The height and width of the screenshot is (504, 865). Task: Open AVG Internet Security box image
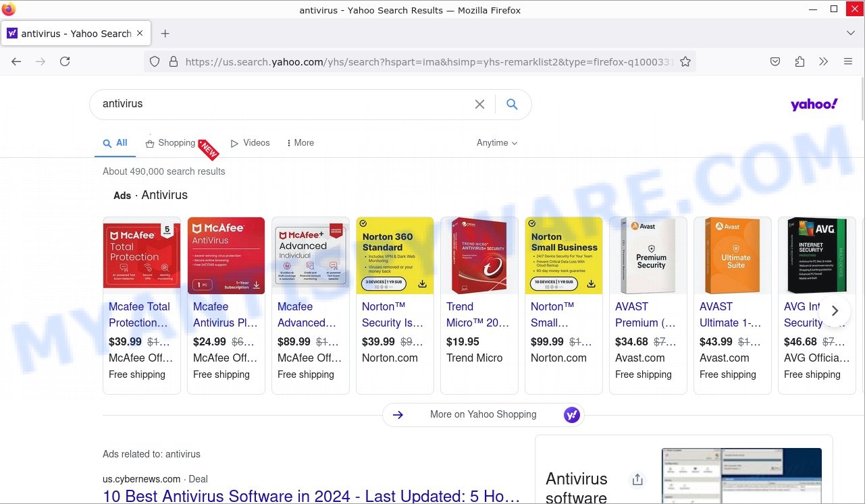tap(817, 256)
